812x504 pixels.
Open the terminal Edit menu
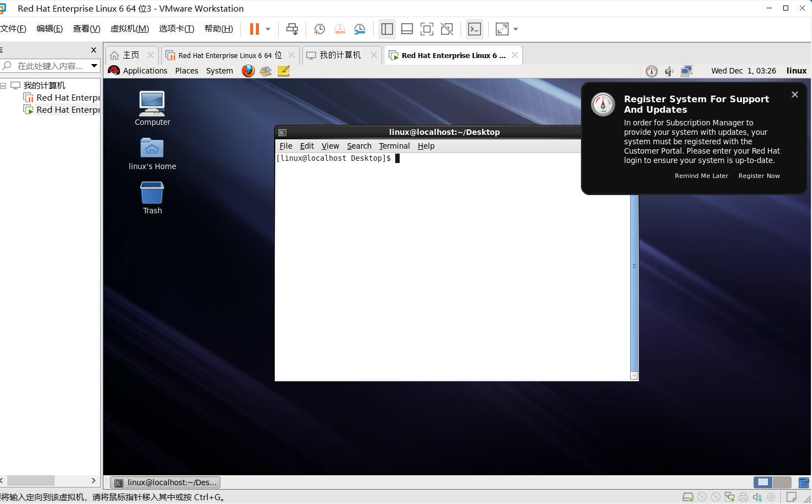(307, 146)
